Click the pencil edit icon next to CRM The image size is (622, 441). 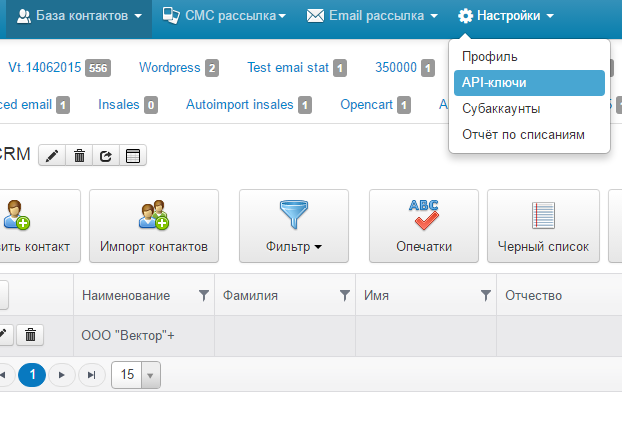[x=52, y=155]
